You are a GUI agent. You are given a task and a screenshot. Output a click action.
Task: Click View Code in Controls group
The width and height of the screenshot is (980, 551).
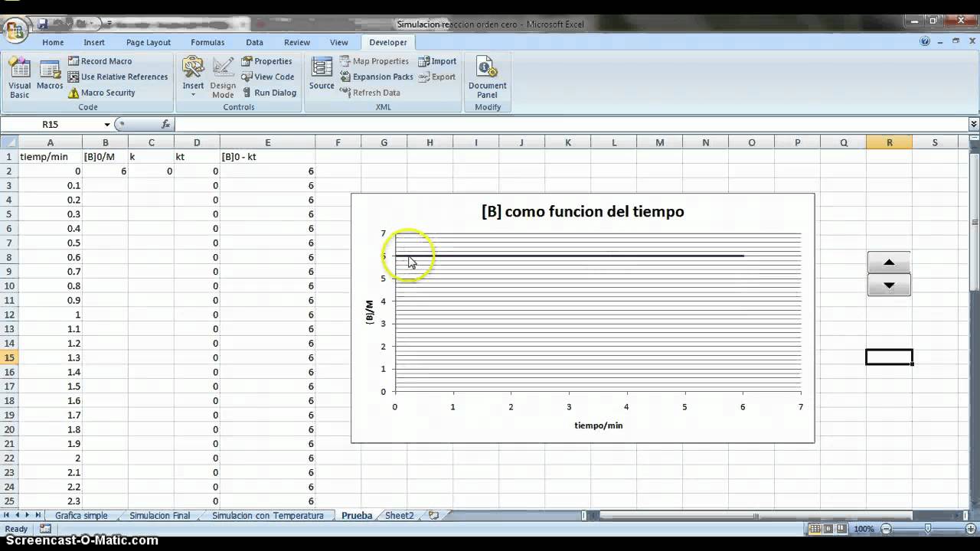(x=267, y=77)
